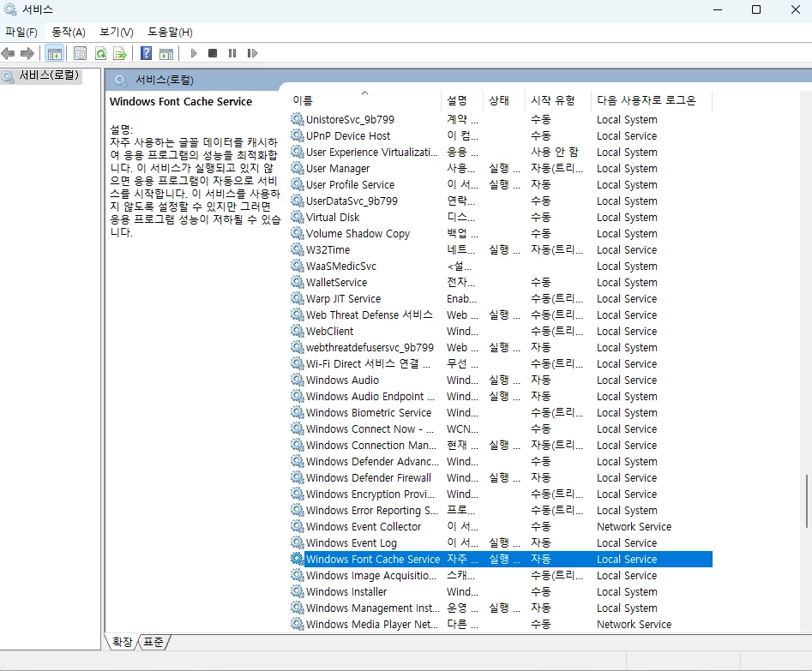Viewport: 812px width, 671px height.
Task: Open the 파일(F) menu
Action: click(21, 32)
